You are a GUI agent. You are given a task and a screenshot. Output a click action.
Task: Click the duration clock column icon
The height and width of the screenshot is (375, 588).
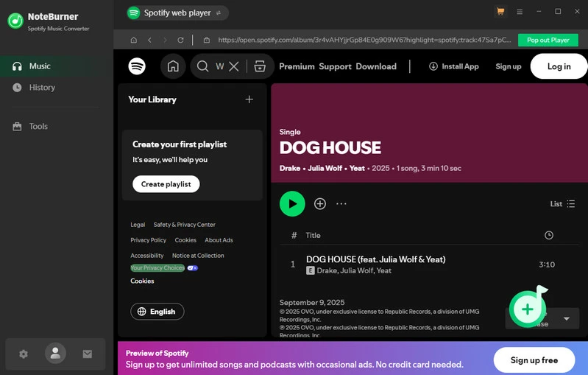(548, 235)
